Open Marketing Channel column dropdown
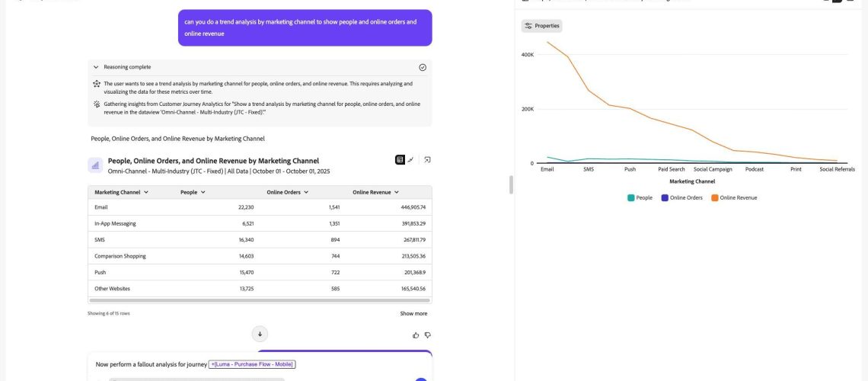Screen dimensions: 868x381 pyautogui.click(x=146, y=192)
